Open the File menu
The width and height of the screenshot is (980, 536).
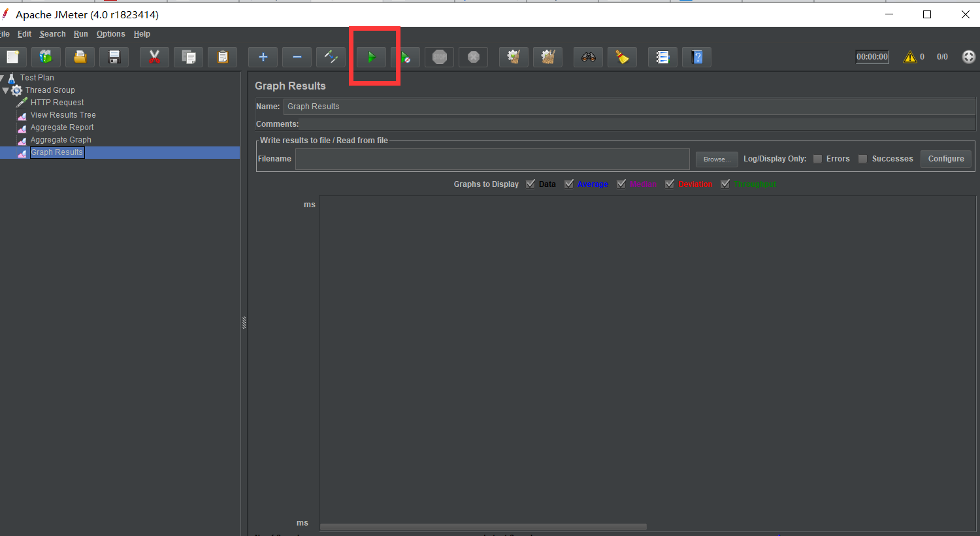5,34
